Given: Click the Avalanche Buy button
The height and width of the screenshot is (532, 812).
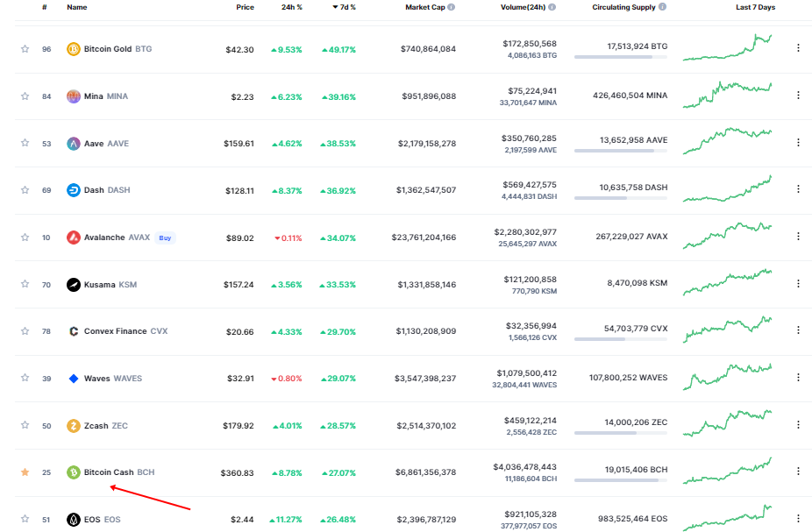Looking at the screenshot, I should [165, 238].
